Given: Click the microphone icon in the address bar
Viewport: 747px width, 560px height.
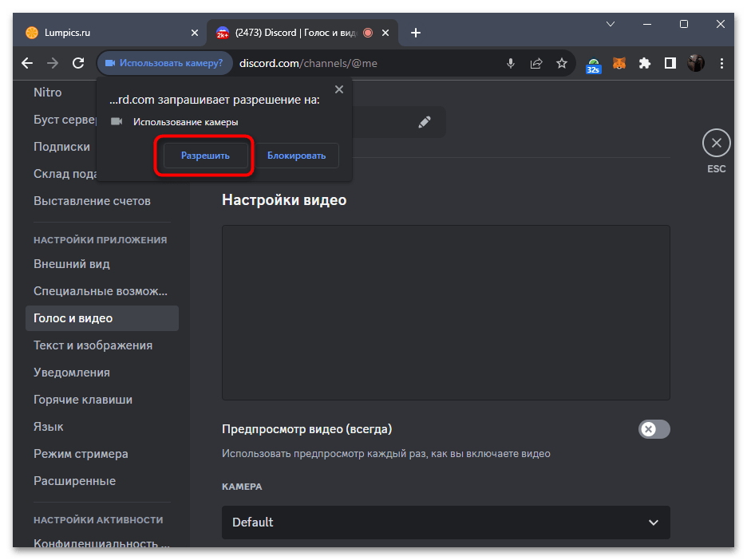Looking at the screenshot, I should [511, 63].
